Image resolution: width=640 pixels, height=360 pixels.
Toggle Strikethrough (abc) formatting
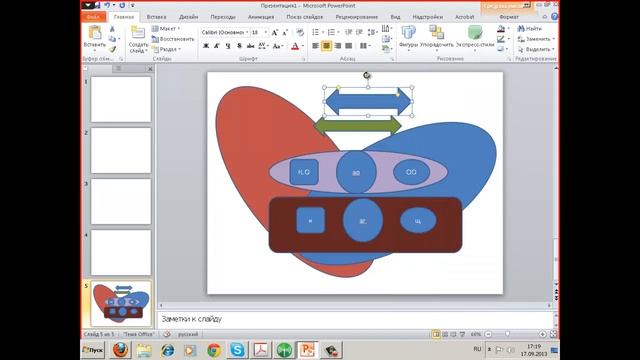click(250, 46)
